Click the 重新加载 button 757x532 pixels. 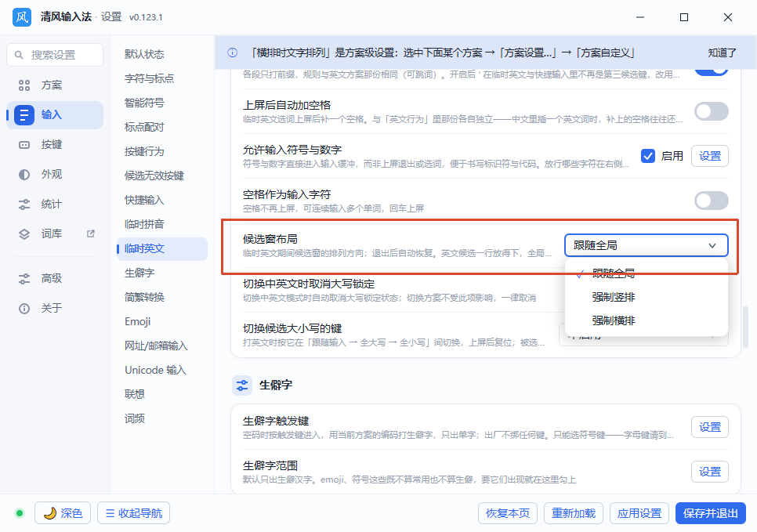click(x=574, y=513)
